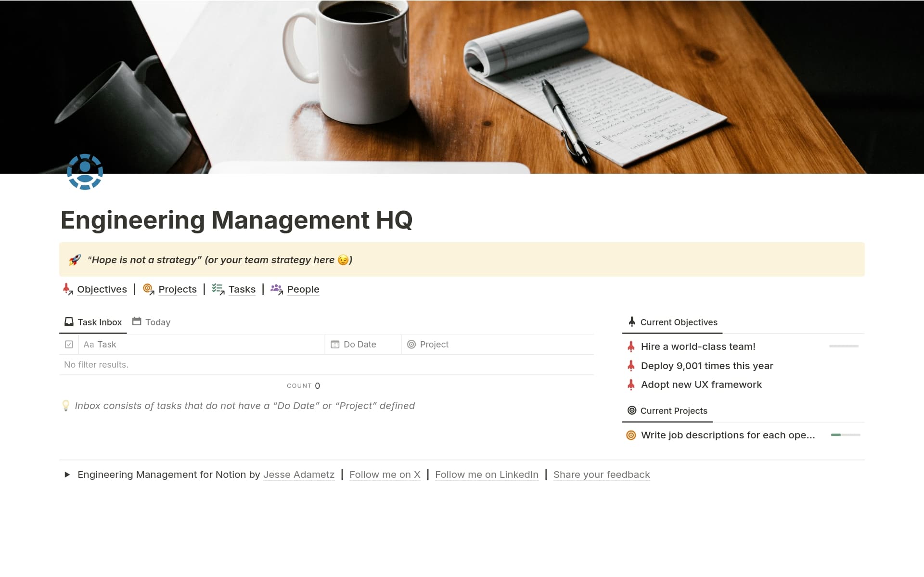Click the people group icon beside People
The width and height of the screenshot is (924, 577).
tap(276, 289)
